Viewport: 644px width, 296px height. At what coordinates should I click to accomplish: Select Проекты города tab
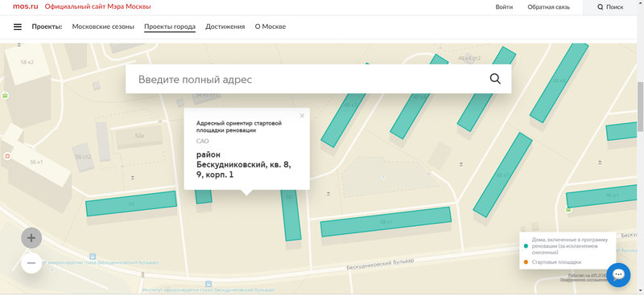click(x=170, y=27)
